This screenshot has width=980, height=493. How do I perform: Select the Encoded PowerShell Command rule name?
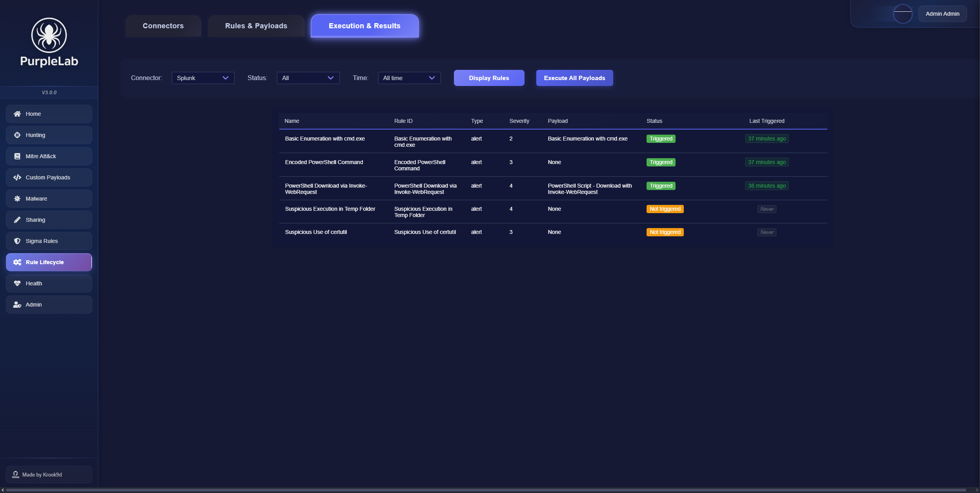coord(324,162)
